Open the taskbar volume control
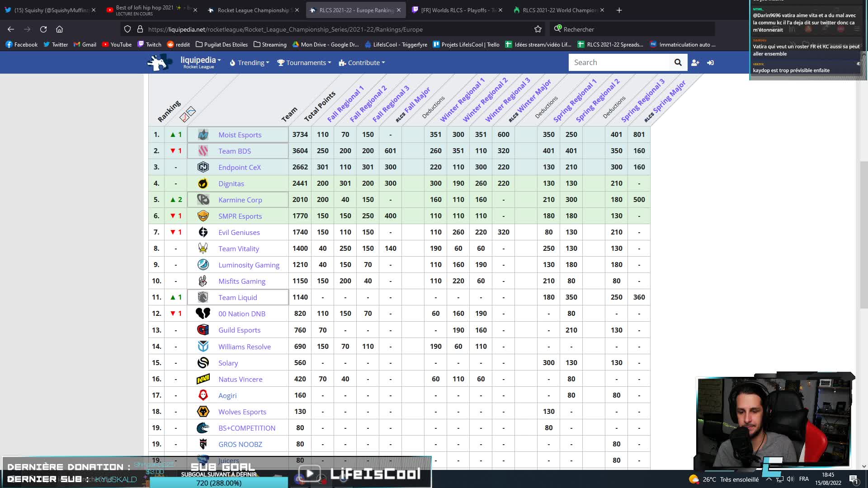 [x=790, y=479]
